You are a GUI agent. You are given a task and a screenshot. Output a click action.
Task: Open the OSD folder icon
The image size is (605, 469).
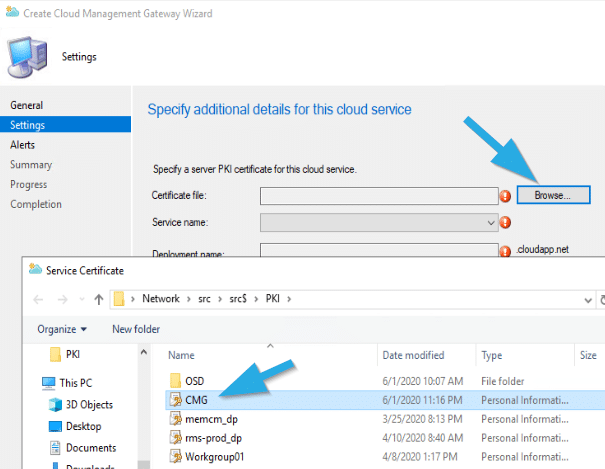(x=175, y=380)
